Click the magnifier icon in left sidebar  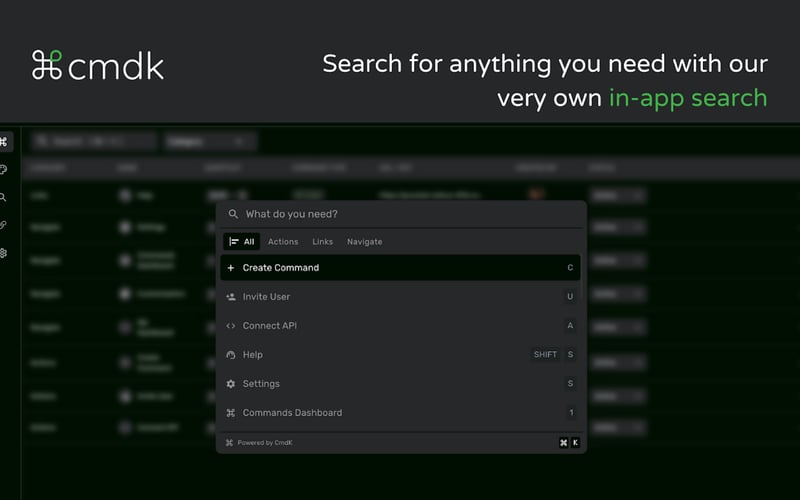[3, 197]
